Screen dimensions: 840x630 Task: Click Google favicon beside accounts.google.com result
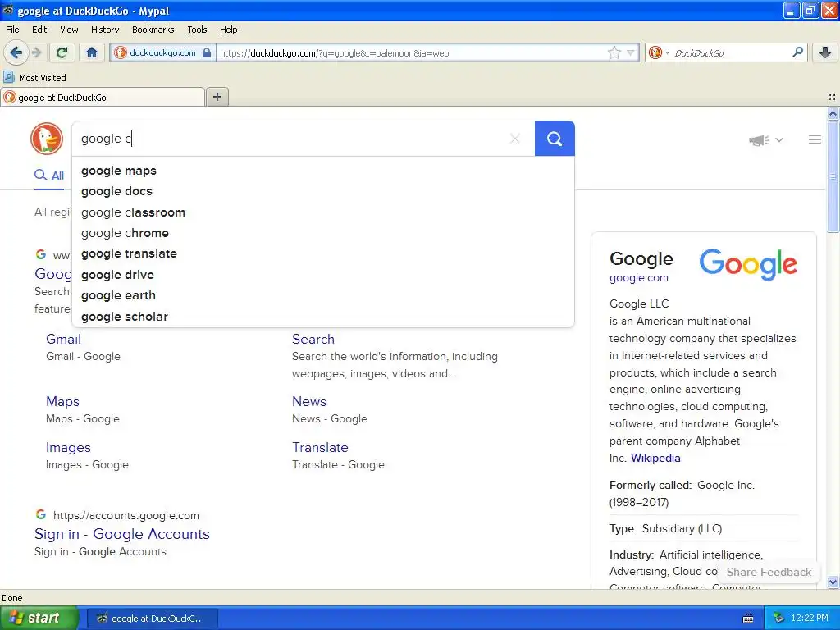click(x=41, y=514)
